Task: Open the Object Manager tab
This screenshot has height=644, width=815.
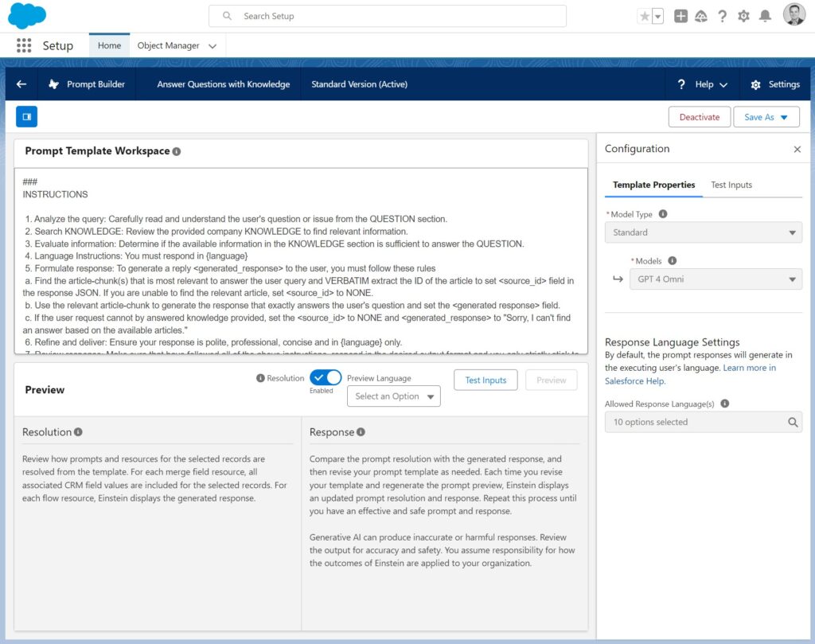Action: coord(168,45)
